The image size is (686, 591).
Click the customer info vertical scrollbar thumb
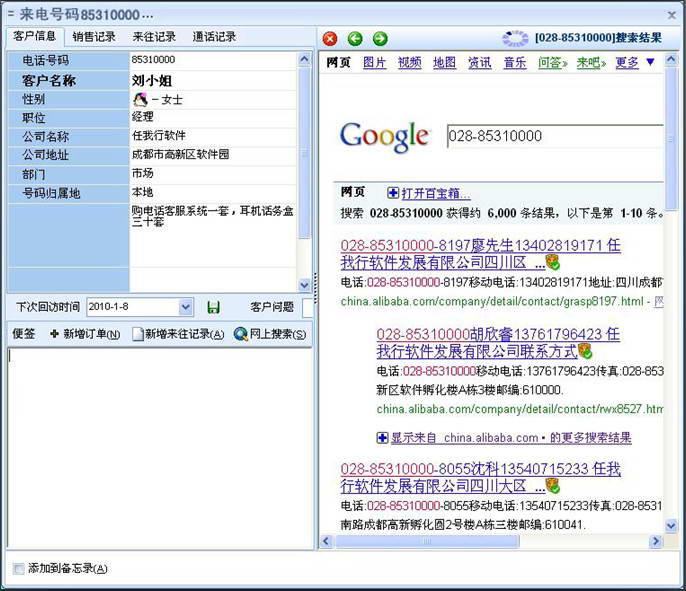coord(304,153)
